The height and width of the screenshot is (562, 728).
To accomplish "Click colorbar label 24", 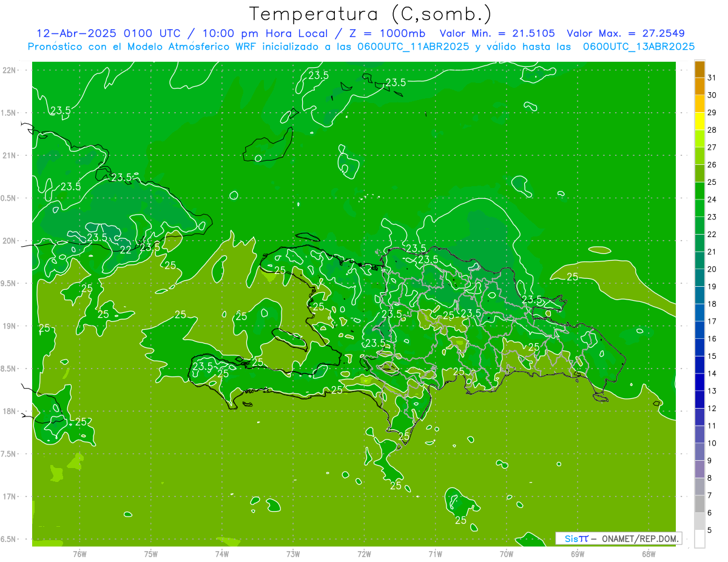I will pos(712,199).
